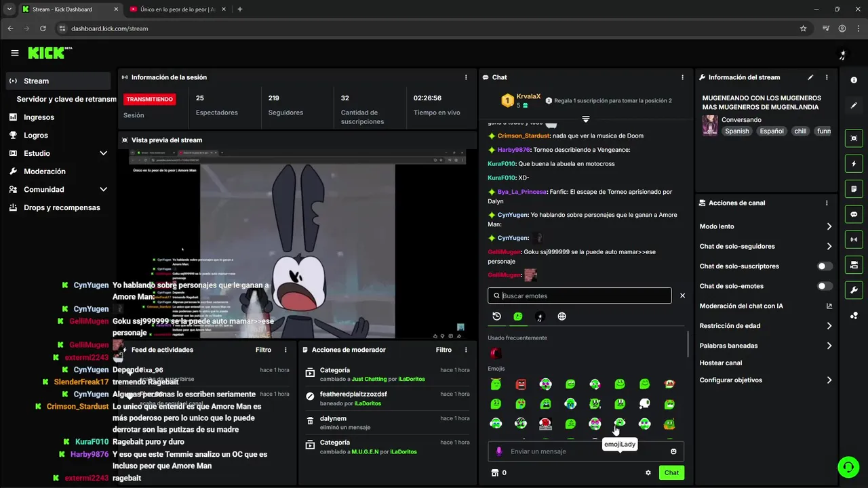Screen dimensions: 868x488
Task: Click the chill tag
Action: click(x=800, y=131)
